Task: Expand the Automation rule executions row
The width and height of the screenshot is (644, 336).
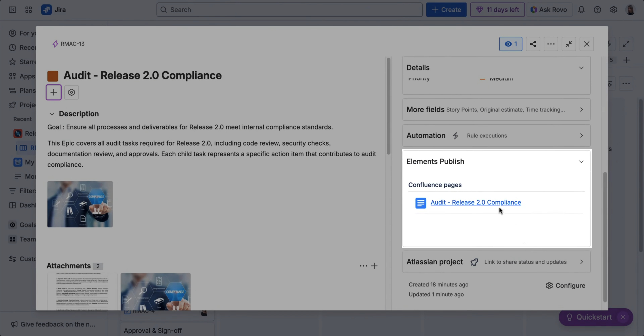Action: click(581, 136)
